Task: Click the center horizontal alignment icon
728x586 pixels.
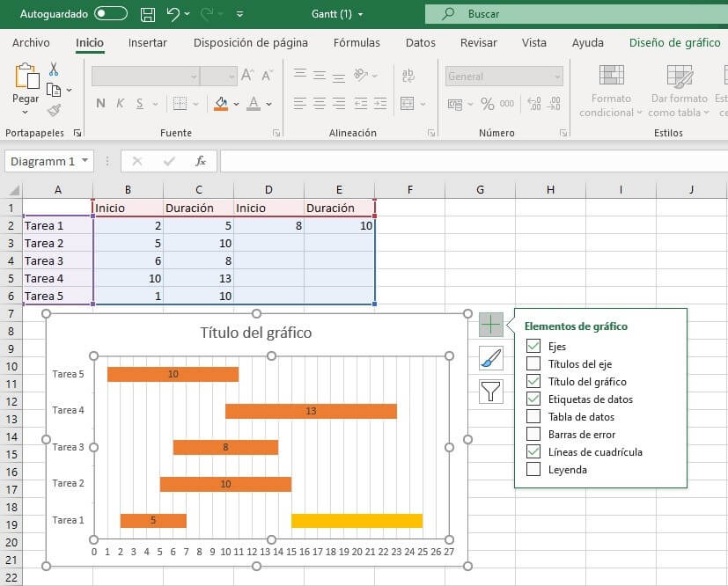Action: (320, 103)
